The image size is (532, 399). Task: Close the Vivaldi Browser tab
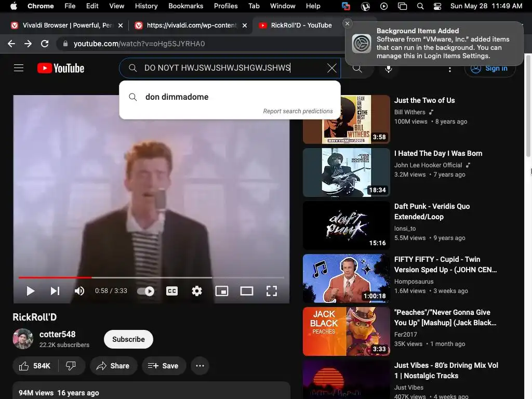click(x=121, y=25)
